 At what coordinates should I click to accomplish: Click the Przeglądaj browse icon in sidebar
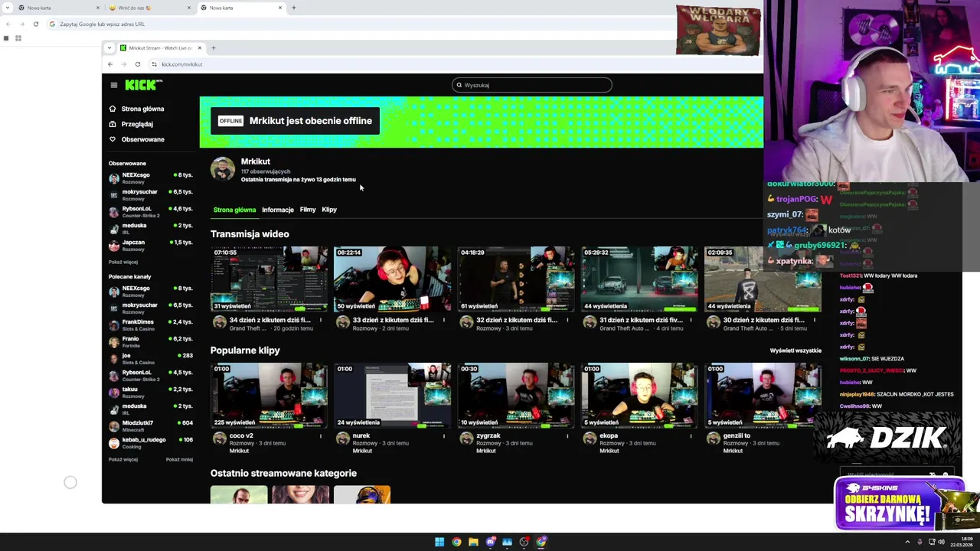coord(113,124)
